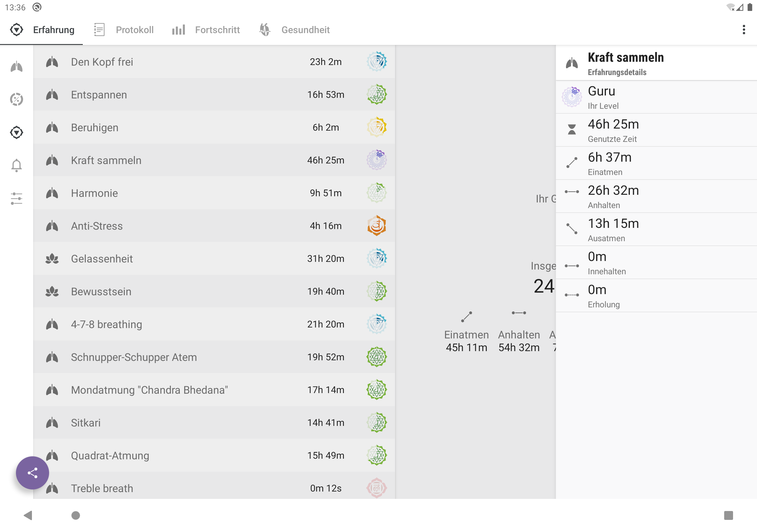Open the ratio timer icon in sidebar

click(x=17, y=99)
